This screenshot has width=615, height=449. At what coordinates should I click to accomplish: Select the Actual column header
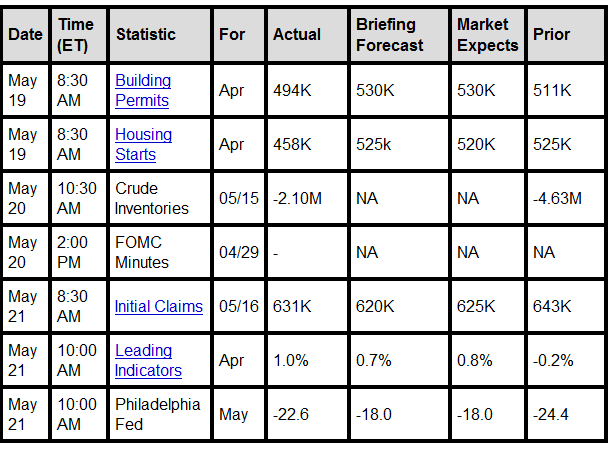click(297, 35)
